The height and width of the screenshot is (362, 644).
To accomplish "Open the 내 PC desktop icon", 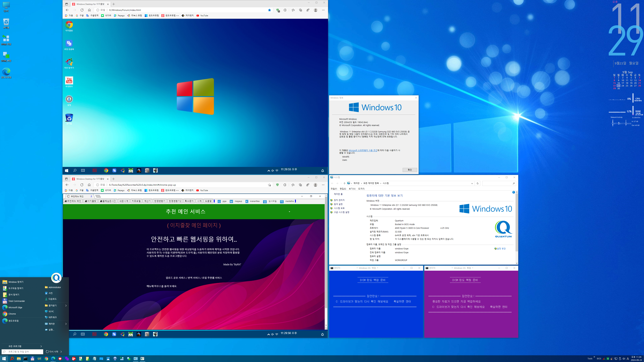I will (x=6, y=7).
